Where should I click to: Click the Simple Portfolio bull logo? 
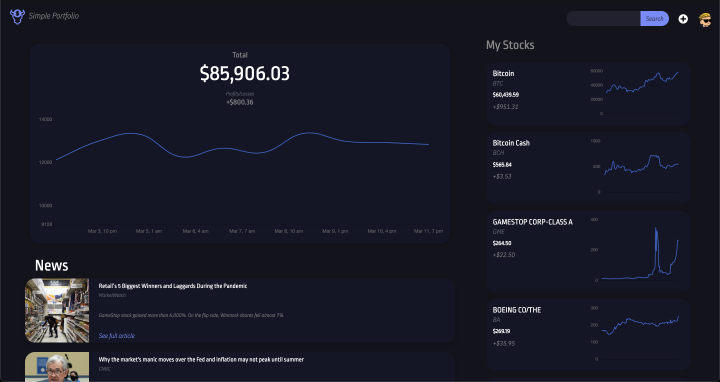click(17, 17)
